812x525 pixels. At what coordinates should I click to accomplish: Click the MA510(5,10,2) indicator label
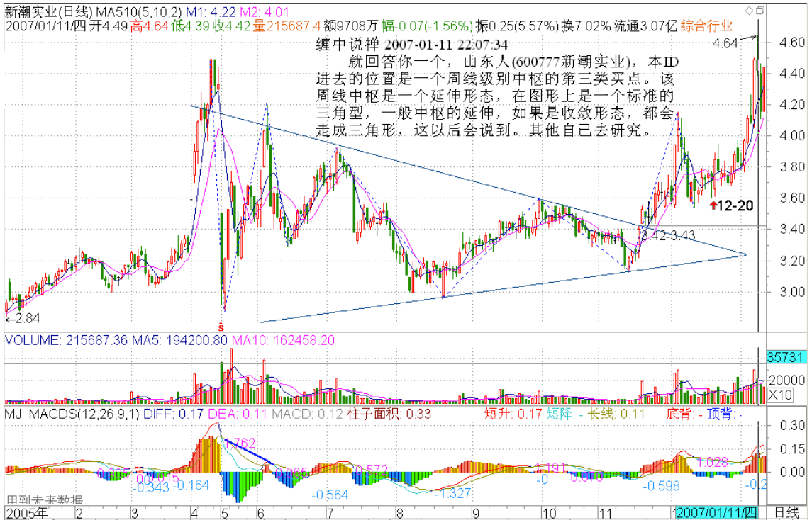pos(139,11)
